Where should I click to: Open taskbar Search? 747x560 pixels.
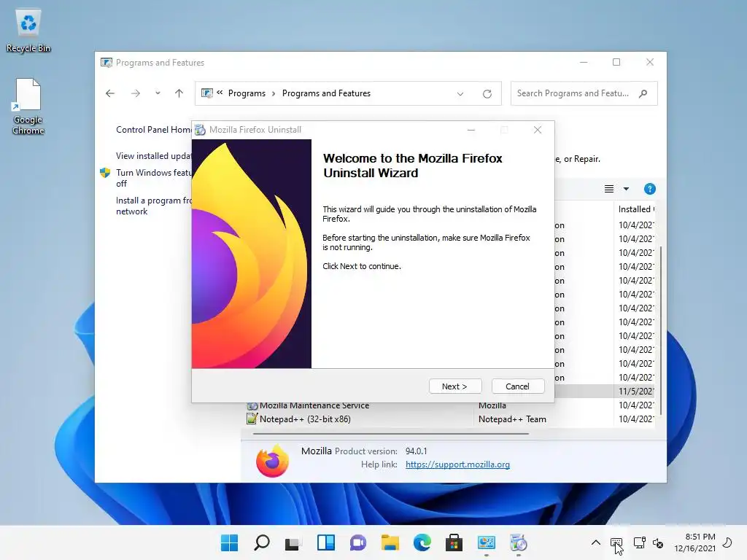tap(262, 542)
